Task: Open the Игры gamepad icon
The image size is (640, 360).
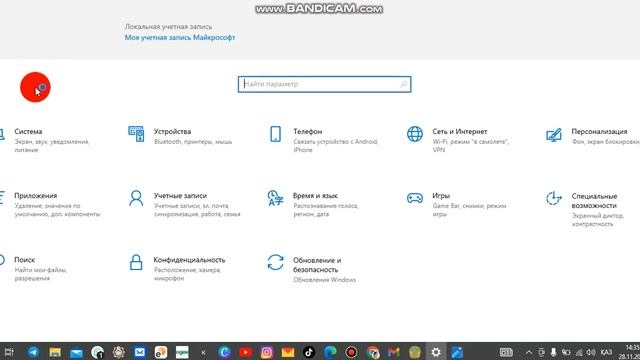Action: (415, 198)
